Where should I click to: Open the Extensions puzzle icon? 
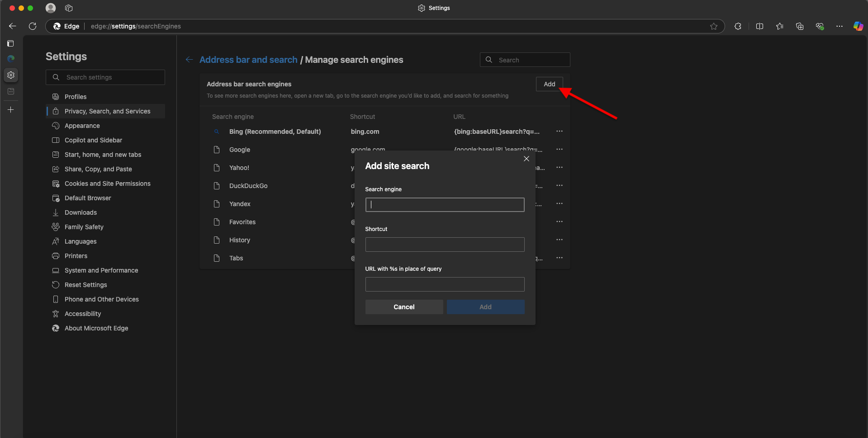pos(738,26)
